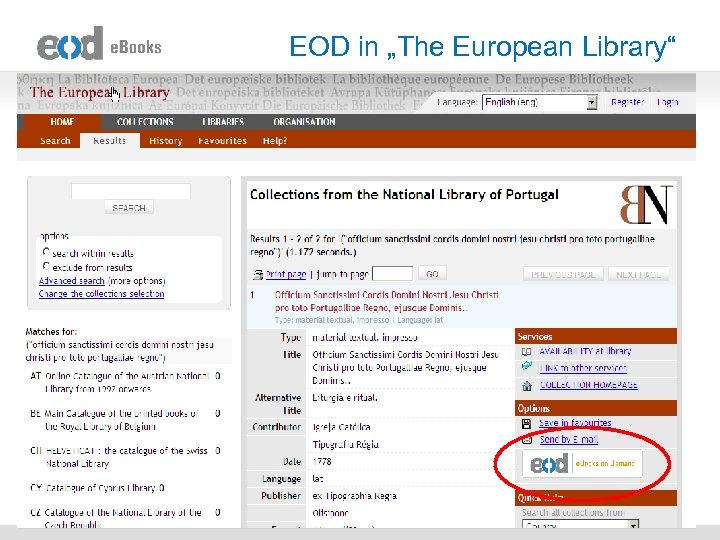
Task: Switch to the Results tab
Action: [x=110, y=141]
